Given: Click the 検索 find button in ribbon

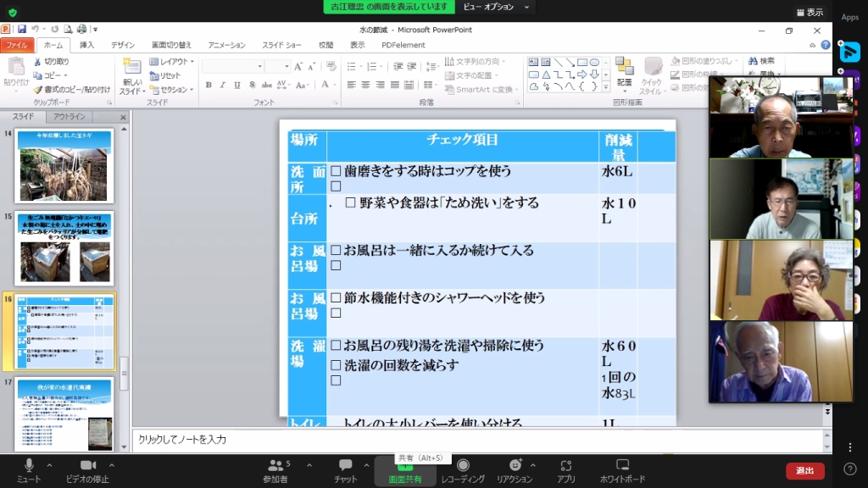Looking at the screenshot, I should [x=762, y=60].
